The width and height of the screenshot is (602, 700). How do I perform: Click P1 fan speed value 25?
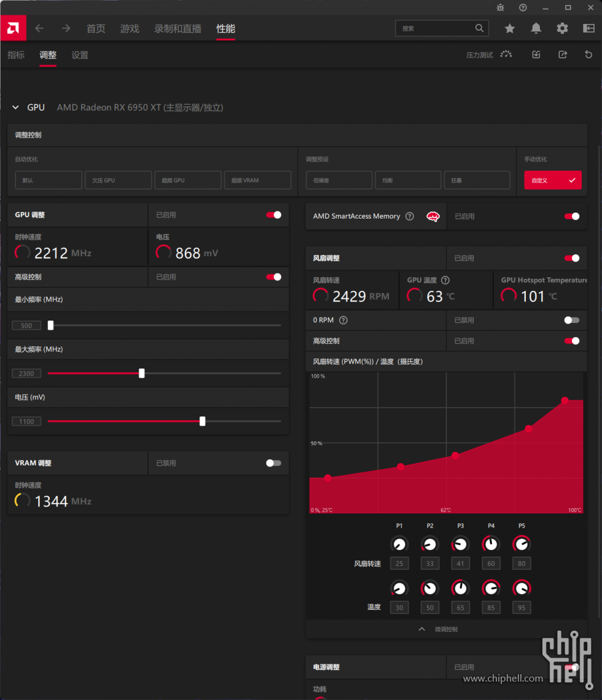pos(399,564)
